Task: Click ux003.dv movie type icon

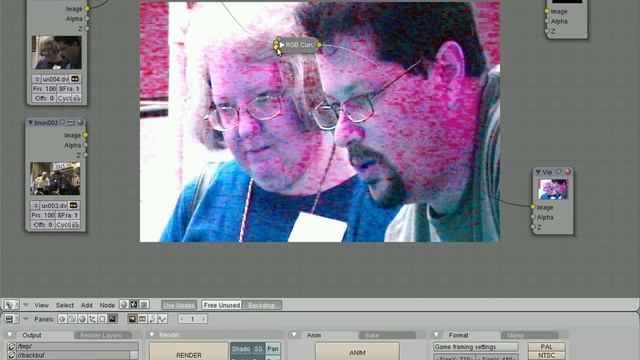Action: pyautogui.click(x=73, y=205)
